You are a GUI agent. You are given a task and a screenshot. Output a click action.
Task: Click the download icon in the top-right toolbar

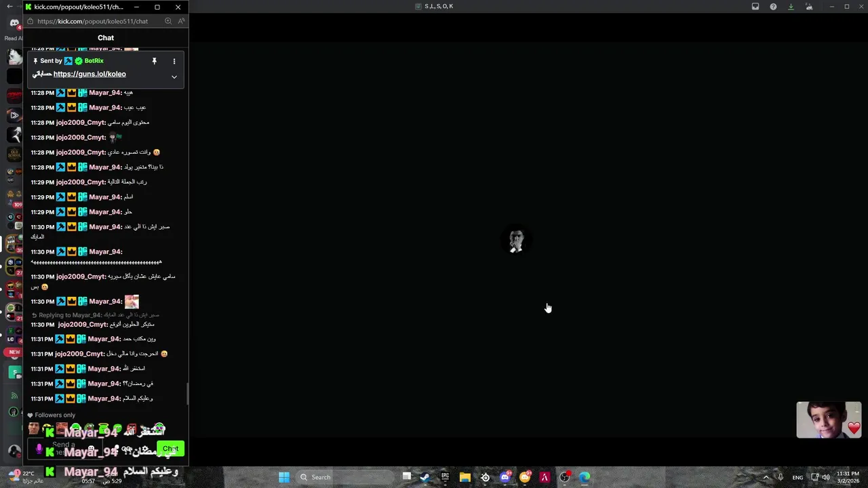tap(791, 7)
